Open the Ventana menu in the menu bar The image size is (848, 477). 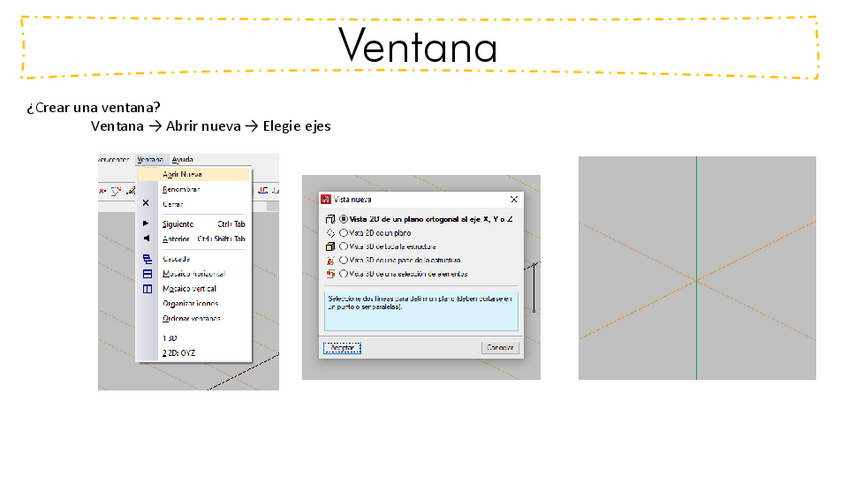(150, 160)
